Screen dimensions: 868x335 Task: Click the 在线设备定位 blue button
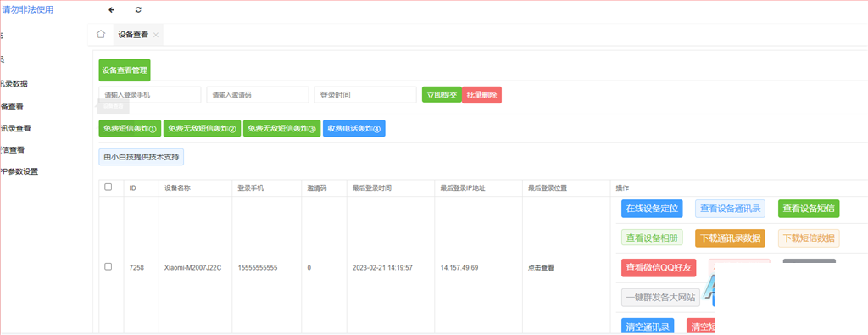(x=652, y=209)
